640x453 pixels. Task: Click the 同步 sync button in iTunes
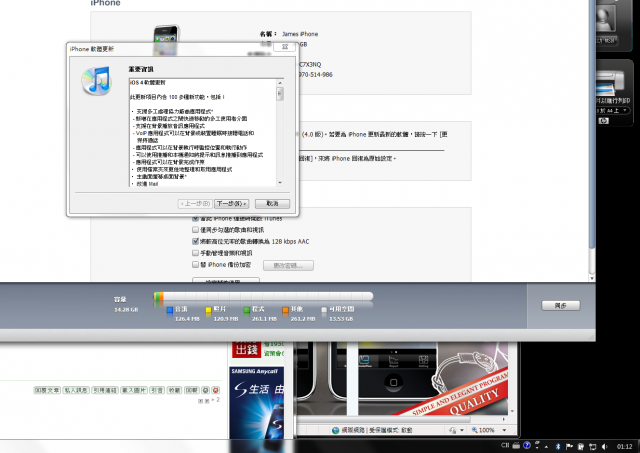(x=560, y=305)
